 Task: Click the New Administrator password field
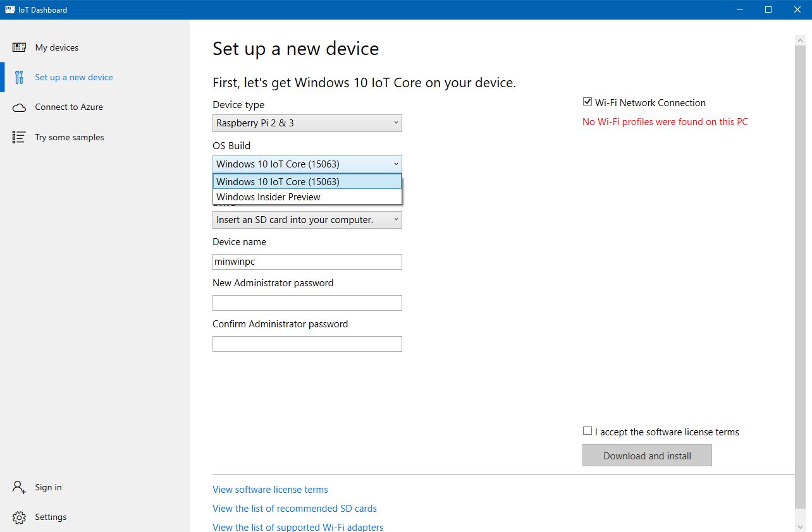pos(307,303)
